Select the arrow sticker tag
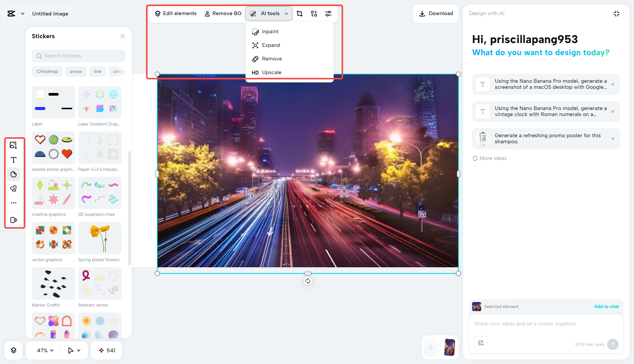The height and width of the screenshot is (364, 634). [76, 71]
